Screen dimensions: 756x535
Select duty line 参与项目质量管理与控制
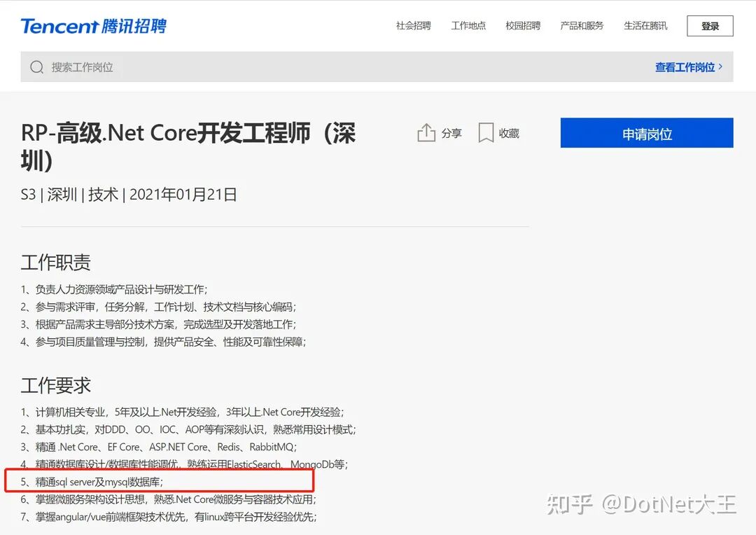click(x=163, y=342)
